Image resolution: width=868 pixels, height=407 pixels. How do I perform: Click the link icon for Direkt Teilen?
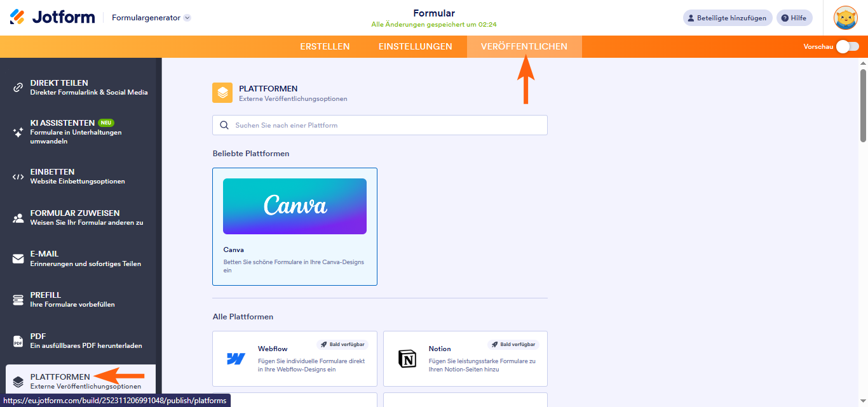coord(18,88)
